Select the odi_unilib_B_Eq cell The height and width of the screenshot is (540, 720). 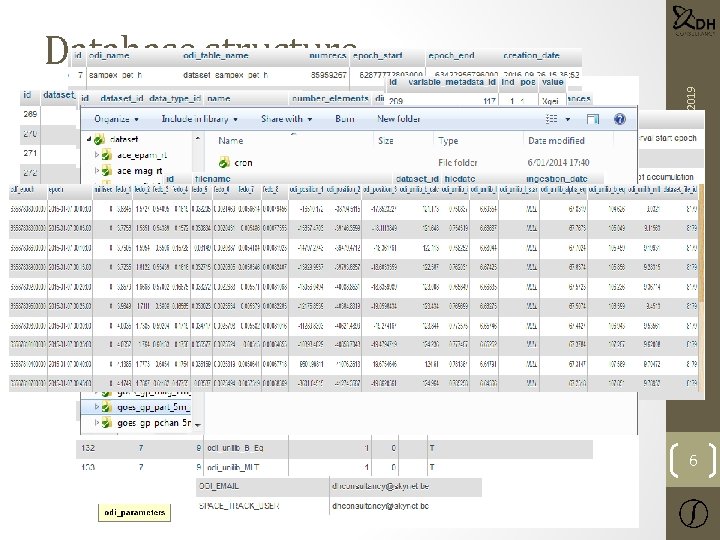(236, 448)
